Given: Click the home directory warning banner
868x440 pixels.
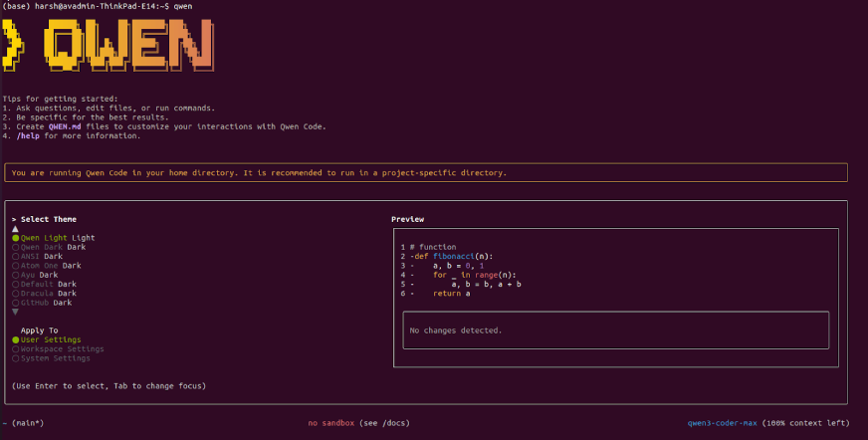Looking at the screenshot, I should click(426, 172).
